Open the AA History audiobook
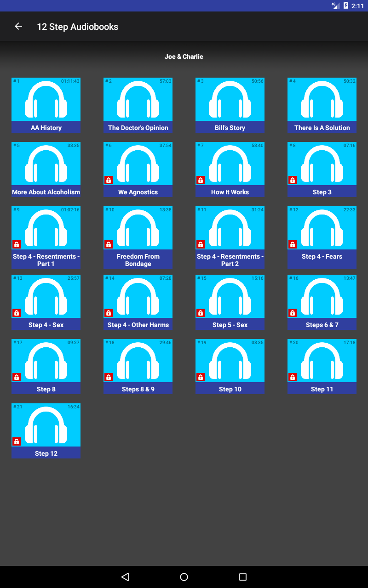 46,105
